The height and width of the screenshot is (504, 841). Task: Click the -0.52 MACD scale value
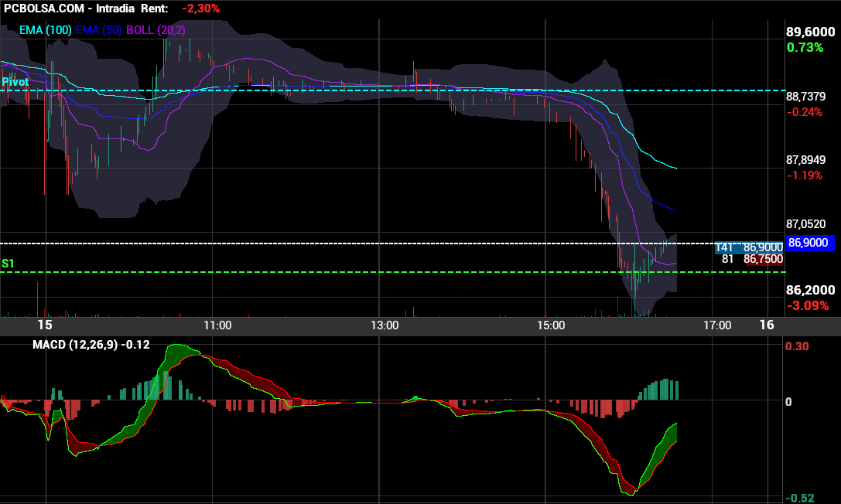pyautogui.click(x=799, y=498)
